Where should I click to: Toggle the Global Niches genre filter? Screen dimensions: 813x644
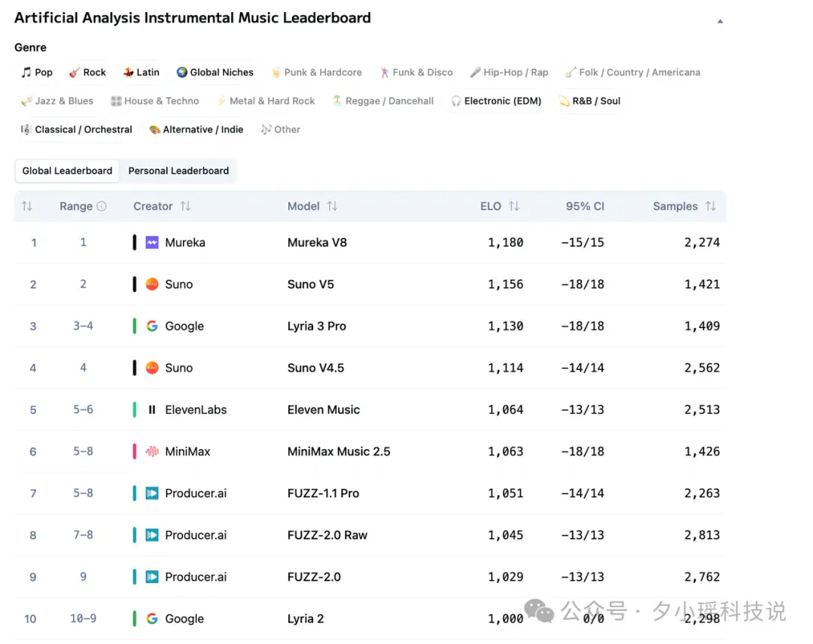pyautogui.click(x=215, y=72)
